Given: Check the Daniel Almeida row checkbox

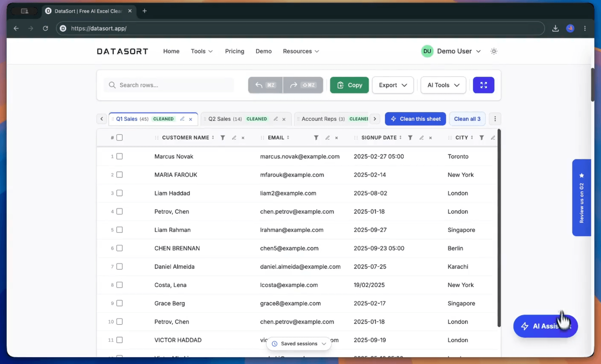Looking at the screenshot, I should (x=120, y=266).
